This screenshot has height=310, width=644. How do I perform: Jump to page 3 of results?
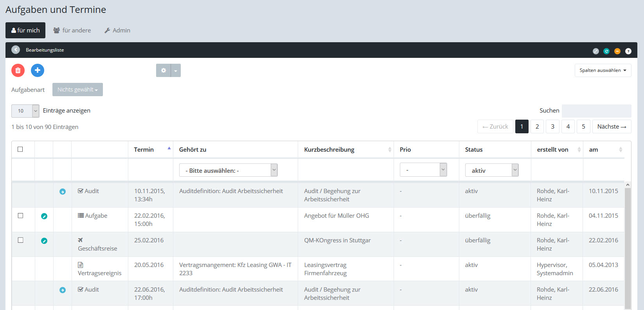[x=552, y=127]
